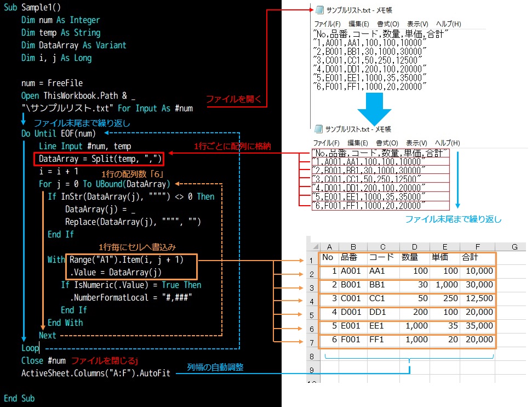Click the lower Notepad window's document icon

pyautogui.click(x=318, y=129)
